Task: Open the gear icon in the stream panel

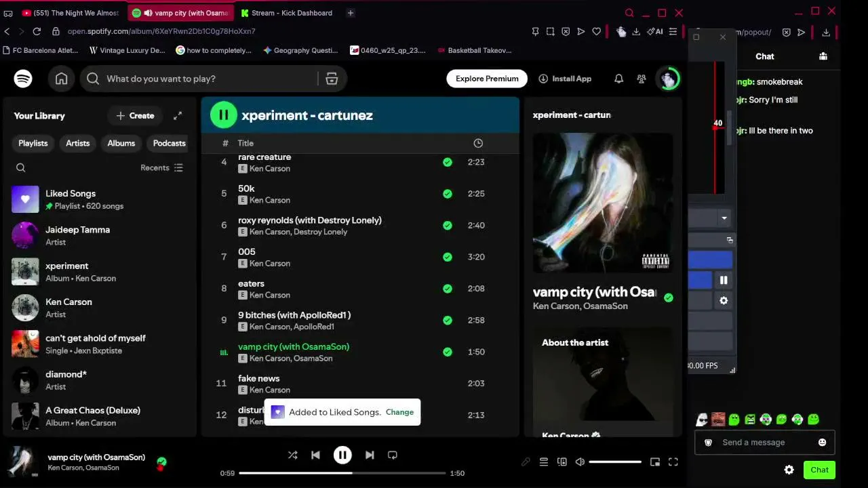Action: point(724,300)
